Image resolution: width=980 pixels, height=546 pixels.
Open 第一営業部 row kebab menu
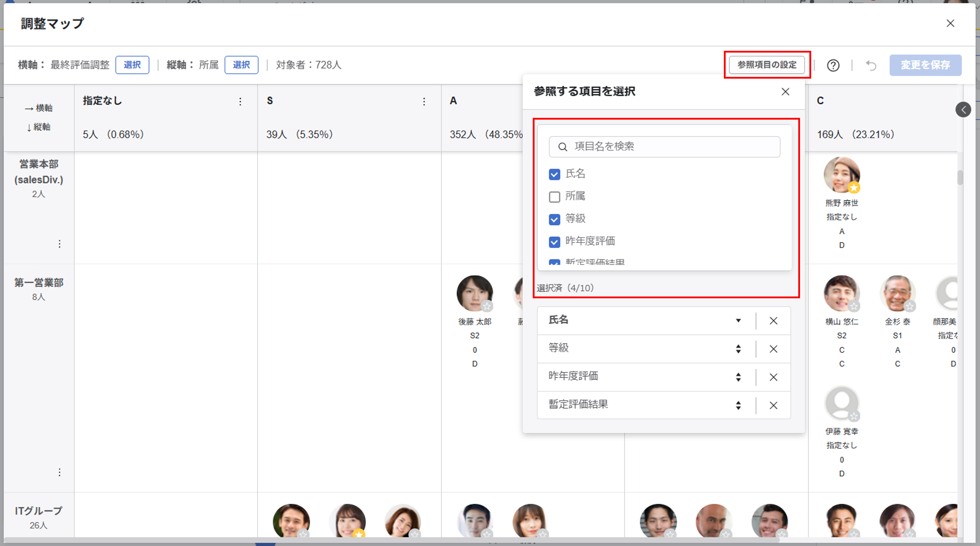coord(59,472)
